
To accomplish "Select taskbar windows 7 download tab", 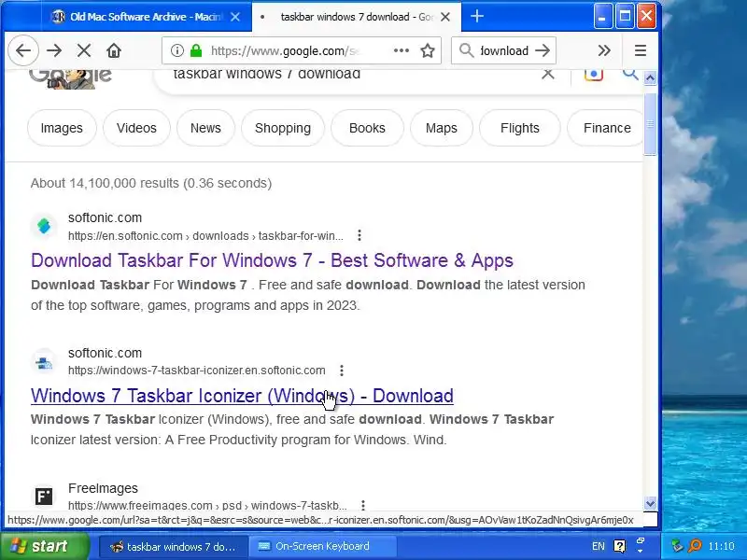I will (x=357, y=17).
